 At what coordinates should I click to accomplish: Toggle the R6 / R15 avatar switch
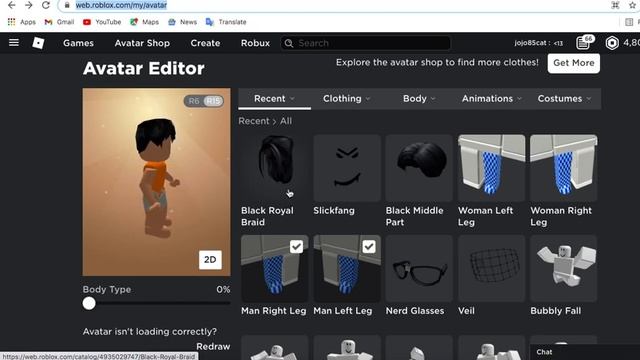point(204,101)
